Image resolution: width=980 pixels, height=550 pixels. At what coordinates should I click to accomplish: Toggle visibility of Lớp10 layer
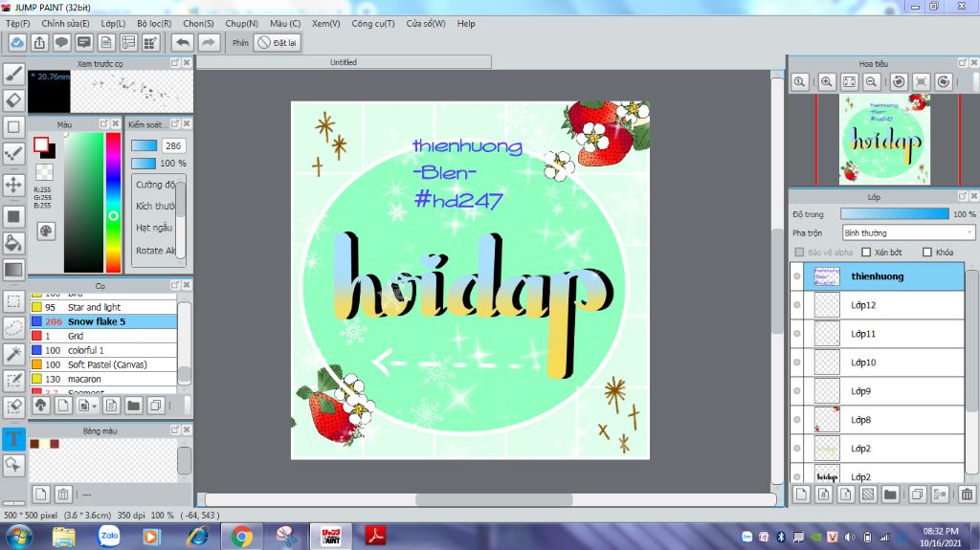tap(797, 363)
